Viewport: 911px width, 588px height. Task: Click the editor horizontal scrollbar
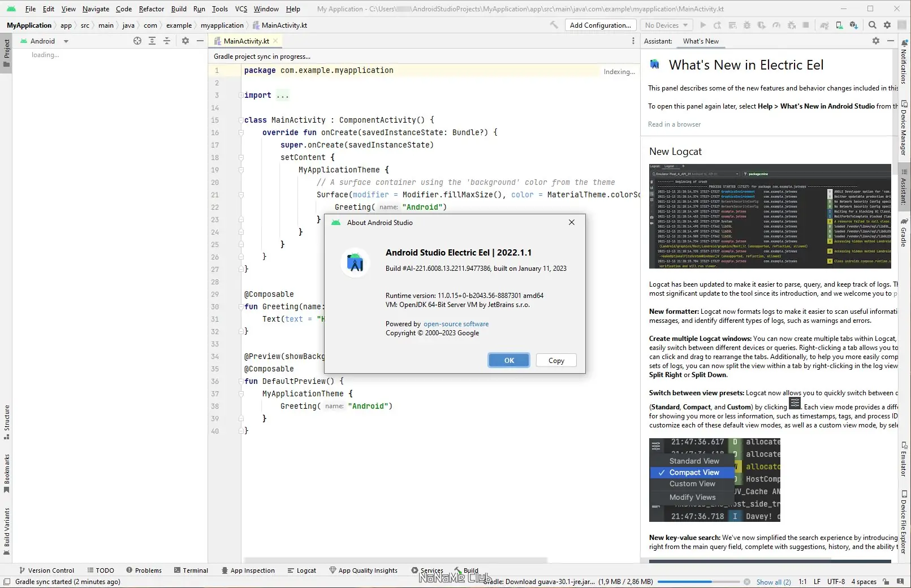tap(395, 560)
